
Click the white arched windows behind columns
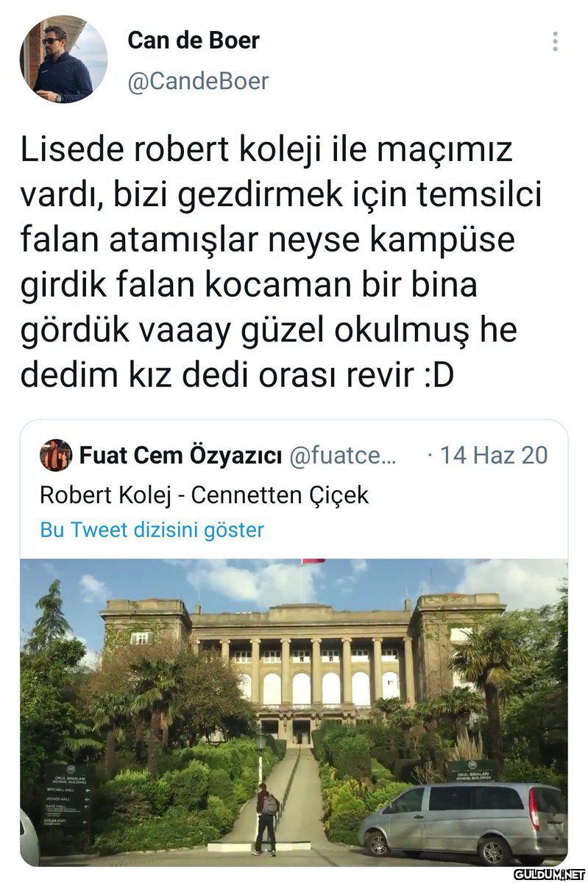(322, 687)
